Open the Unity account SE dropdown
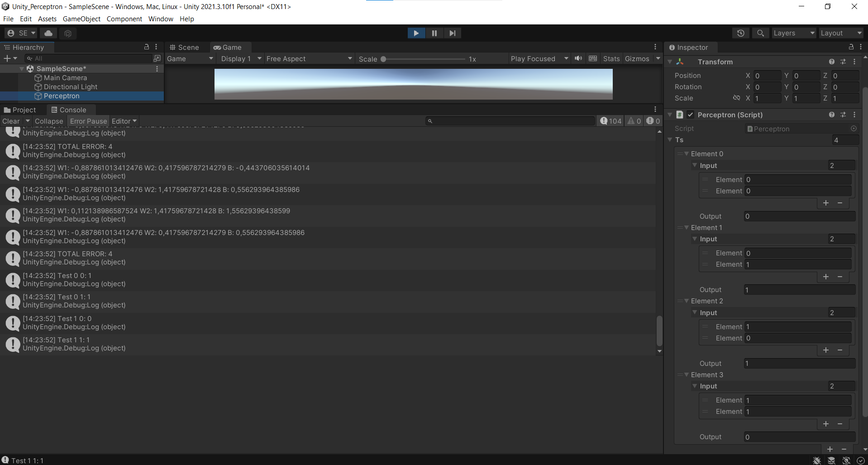 tap(21, 33)
